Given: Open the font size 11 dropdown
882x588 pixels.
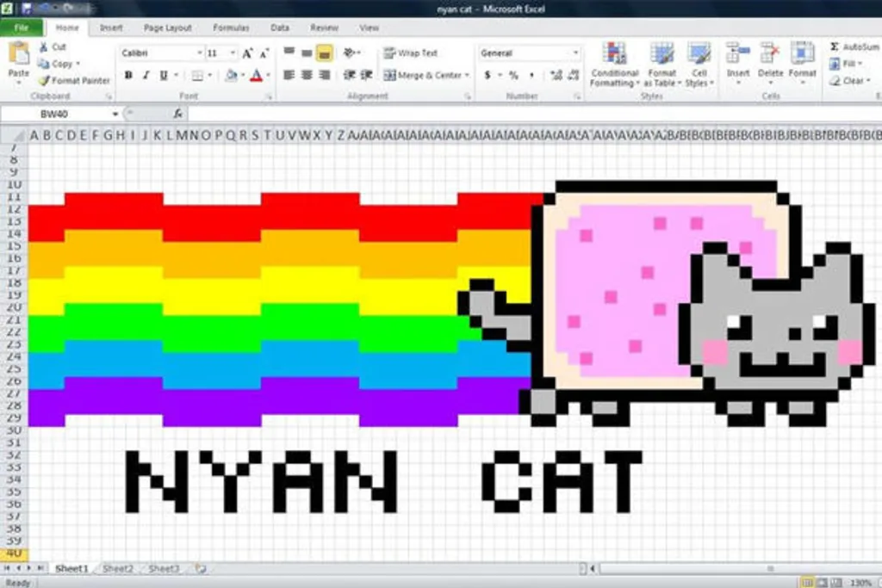Looking at the screenshot, I should [233, 53].
